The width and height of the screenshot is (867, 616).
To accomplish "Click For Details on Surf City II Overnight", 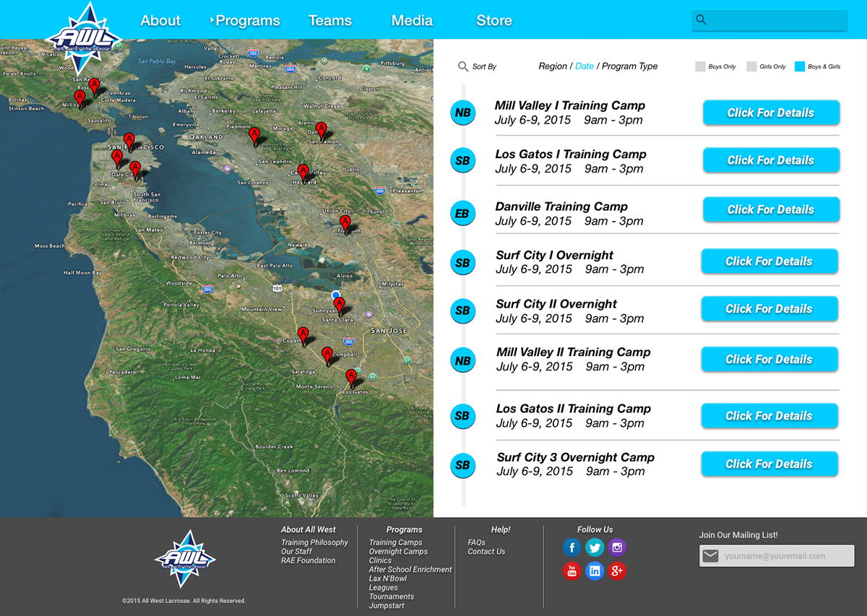I will point(769,309).
